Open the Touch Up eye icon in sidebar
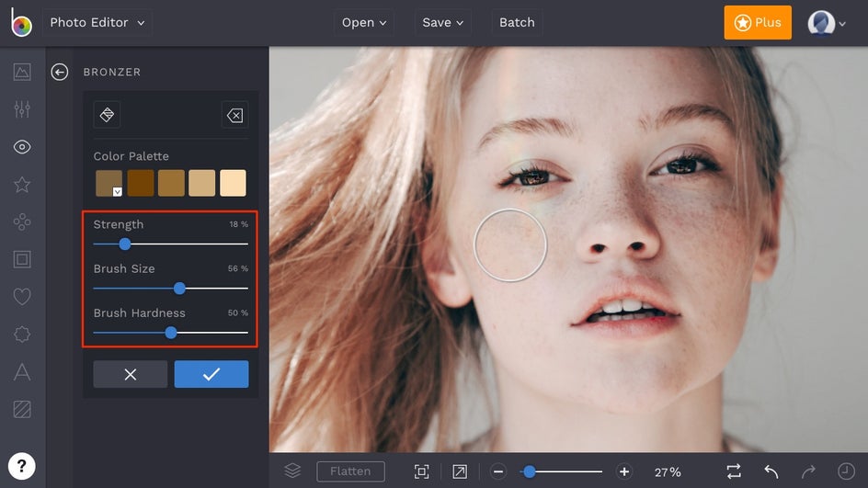The width and height of the screenshot is (868, 488). [x=22, y=147]
